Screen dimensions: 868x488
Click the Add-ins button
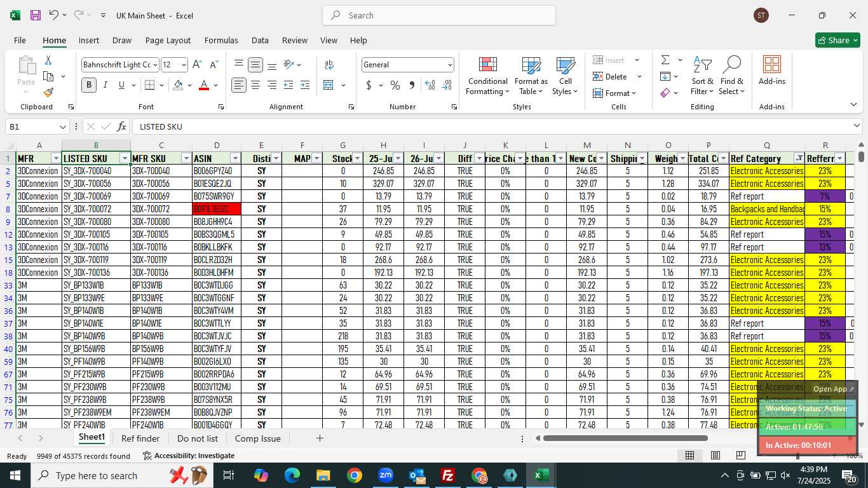[772, 71]
